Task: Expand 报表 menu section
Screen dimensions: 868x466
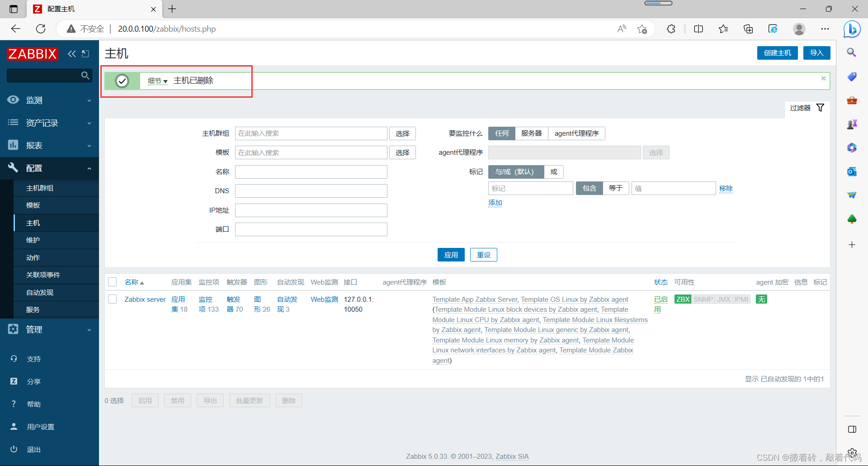Action: click(49, 145)
